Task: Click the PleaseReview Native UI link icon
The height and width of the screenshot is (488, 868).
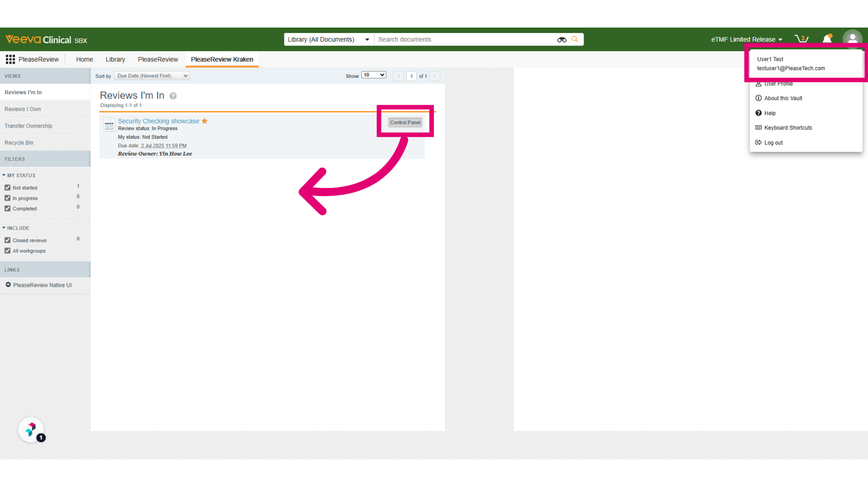Action: pos(8,285)
